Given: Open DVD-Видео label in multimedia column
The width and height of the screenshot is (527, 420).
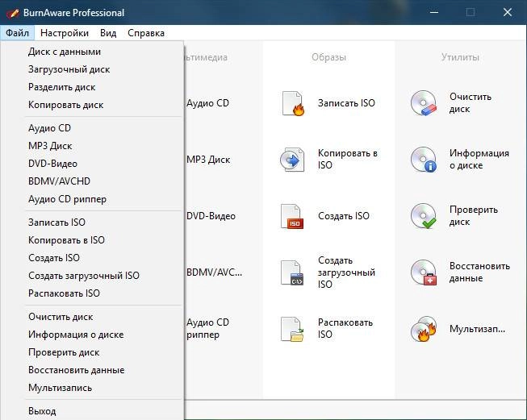Looking at the screenshot, I should 211,216.
